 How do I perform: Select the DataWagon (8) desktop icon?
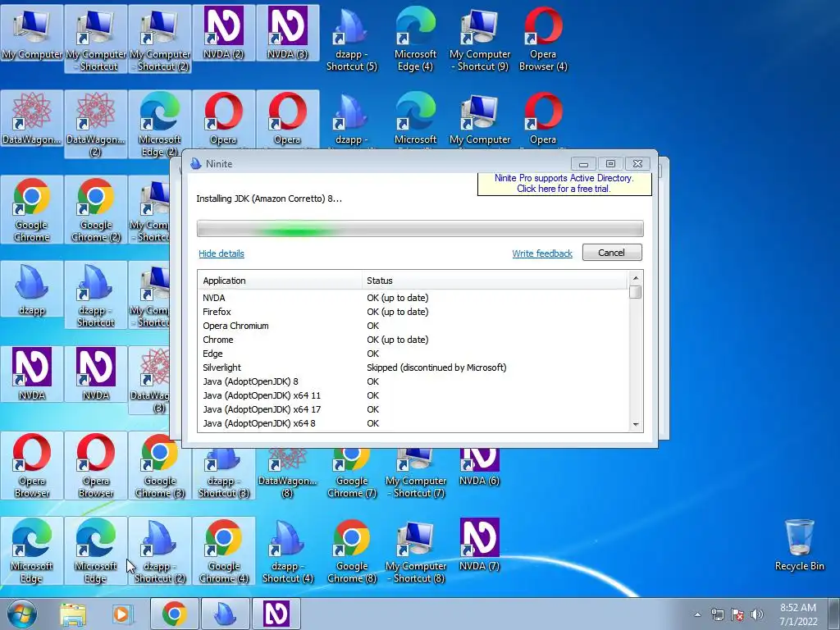point(288,473)
